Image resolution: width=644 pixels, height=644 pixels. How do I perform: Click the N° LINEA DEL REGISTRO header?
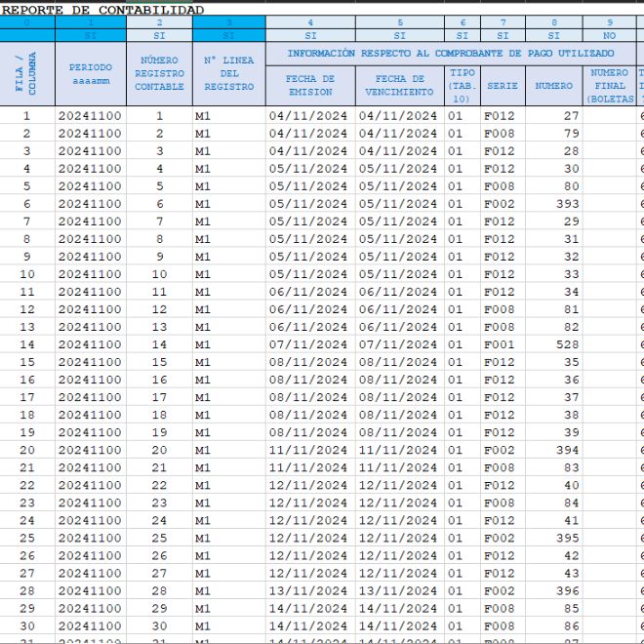(x=228, y=74)
